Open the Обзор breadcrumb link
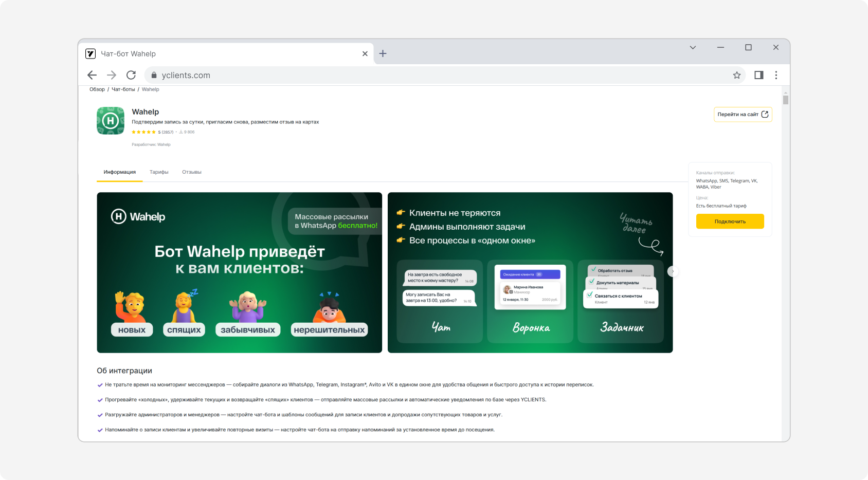Screen dimensions: 868x480 pos(97,89)
